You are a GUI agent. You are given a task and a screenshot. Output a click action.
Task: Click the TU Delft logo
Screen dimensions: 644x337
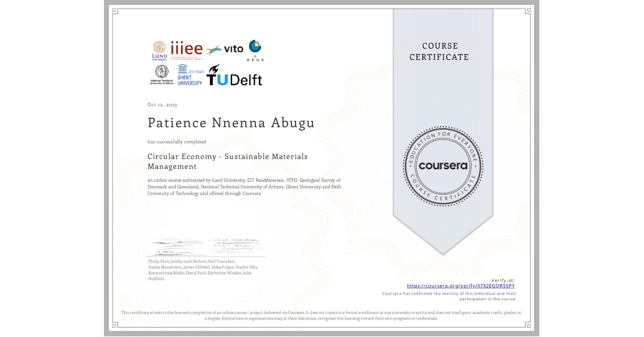coord(236,79)
